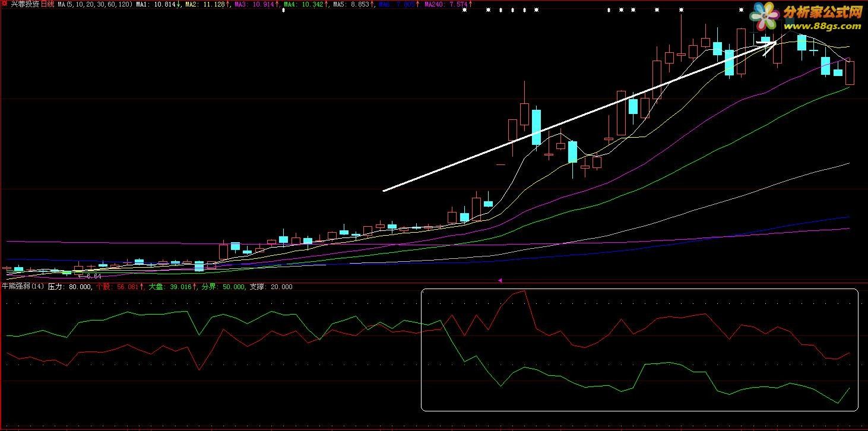Open MA(5,10,20,30,60,120) parameter settings

[x=95, y=4]
